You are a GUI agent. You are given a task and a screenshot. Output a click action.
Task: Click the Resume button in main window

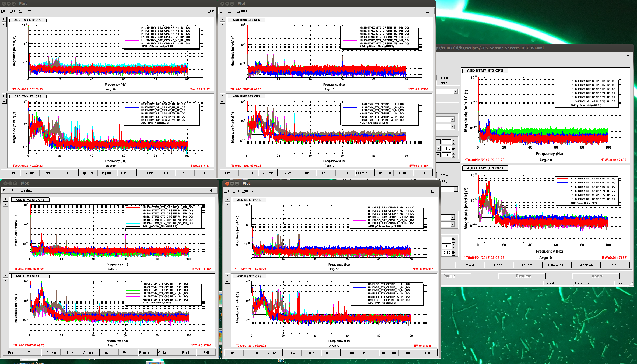click(522, 276)
